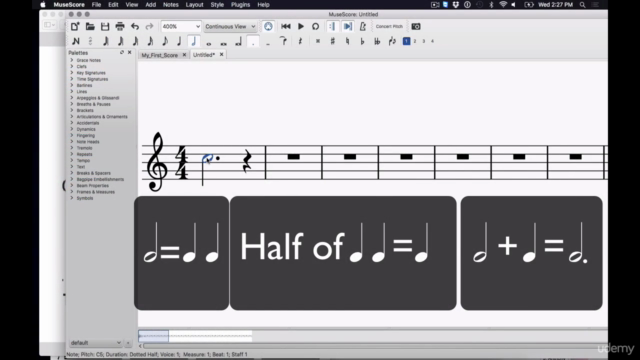Toggle loop playback
Image resolution: width=640 pixels, height=360 pixels.
(316, 27)
